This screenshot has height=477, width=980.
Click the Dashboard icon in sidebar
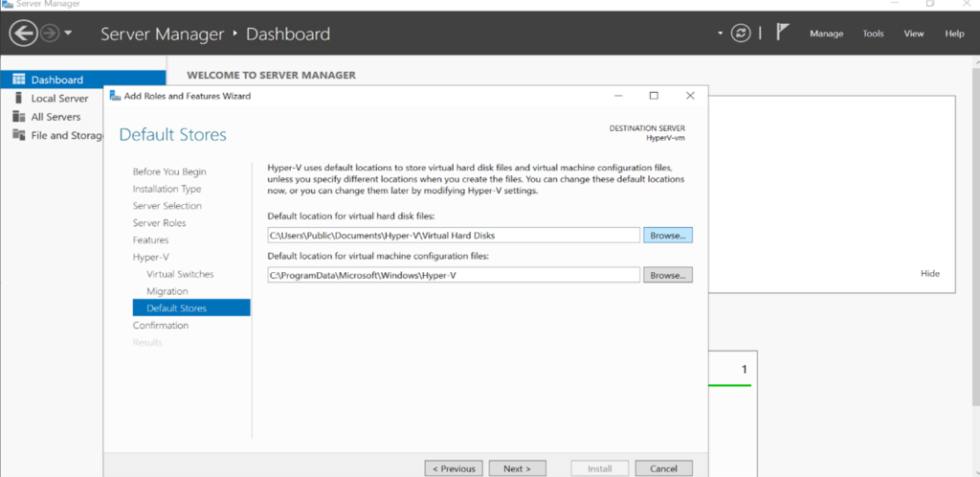tap(19, 79)
